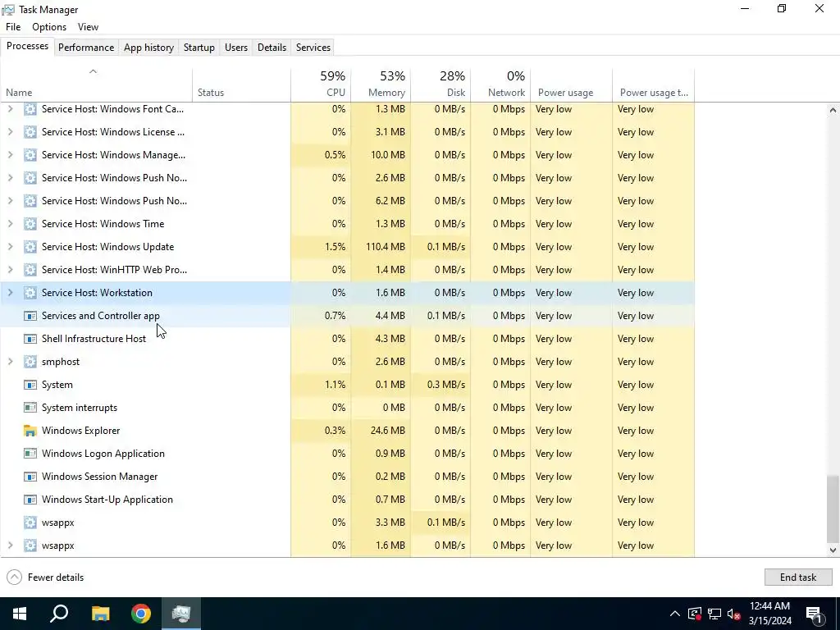Sort by the Name column header
Screen dimensions: 840x630
(97, 84)
